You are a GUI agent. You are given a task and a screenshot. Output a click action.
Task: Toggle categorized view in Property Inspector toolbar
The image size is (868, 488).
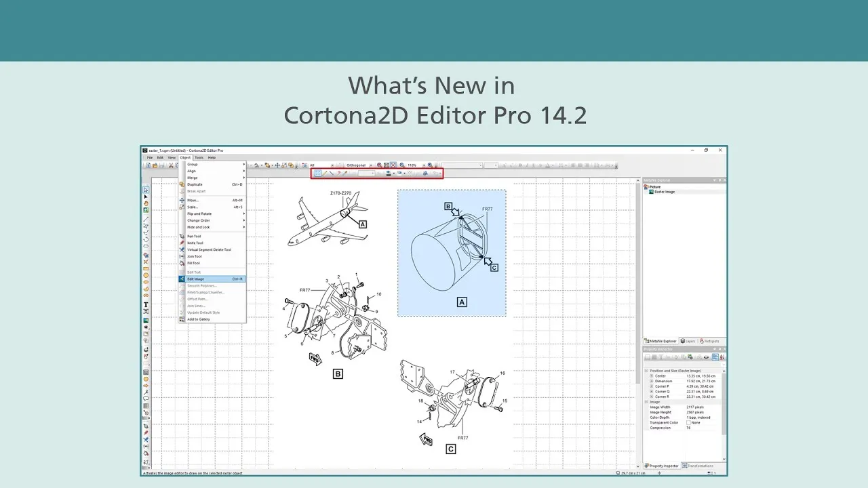(x=715, y=357)
